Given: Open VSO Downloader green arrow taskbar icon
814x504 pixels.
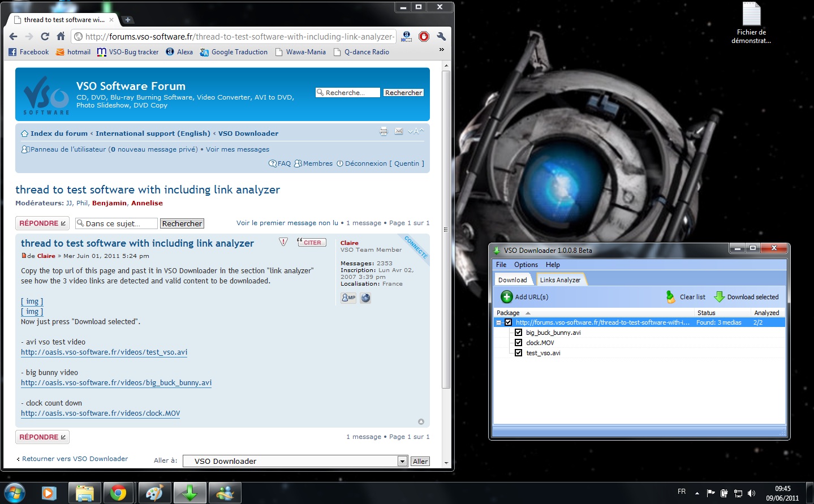Looking at the screenshot, I should [x=189, y=493].
